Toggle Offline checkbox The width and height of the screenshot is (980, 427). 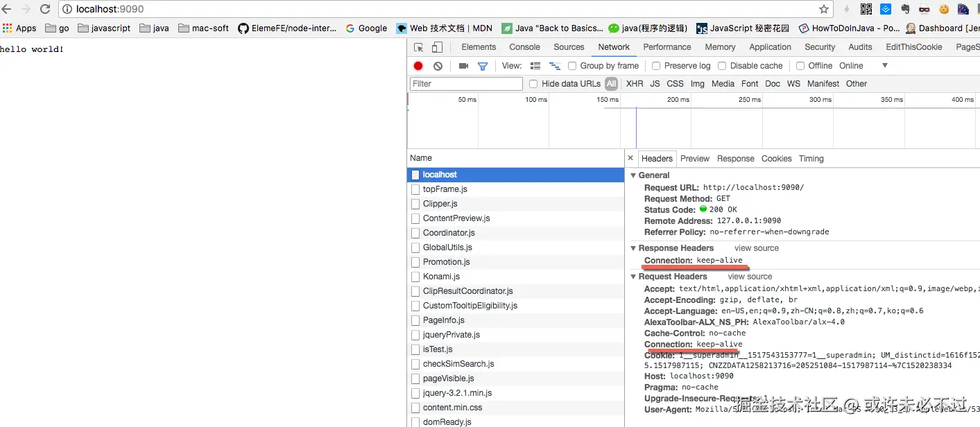click(800, 66)
